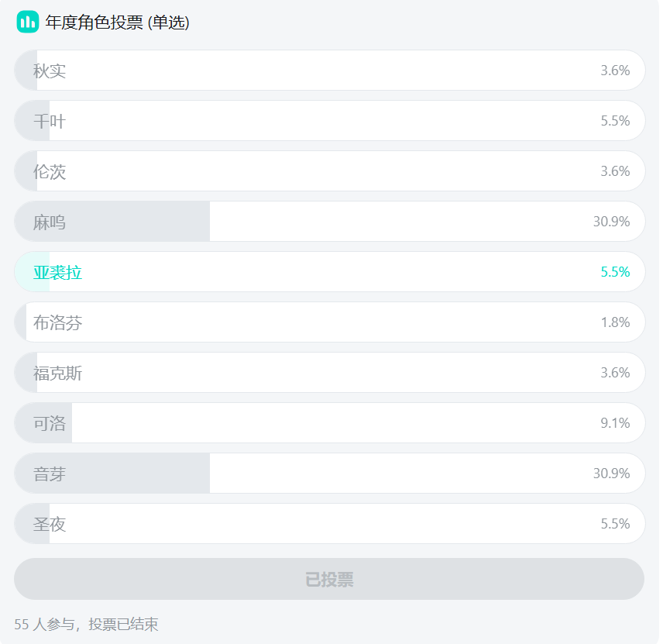
Task: Click the teal 5.5% for 亚裘拉
Action: pyautogui.click(x=615, y=272)
